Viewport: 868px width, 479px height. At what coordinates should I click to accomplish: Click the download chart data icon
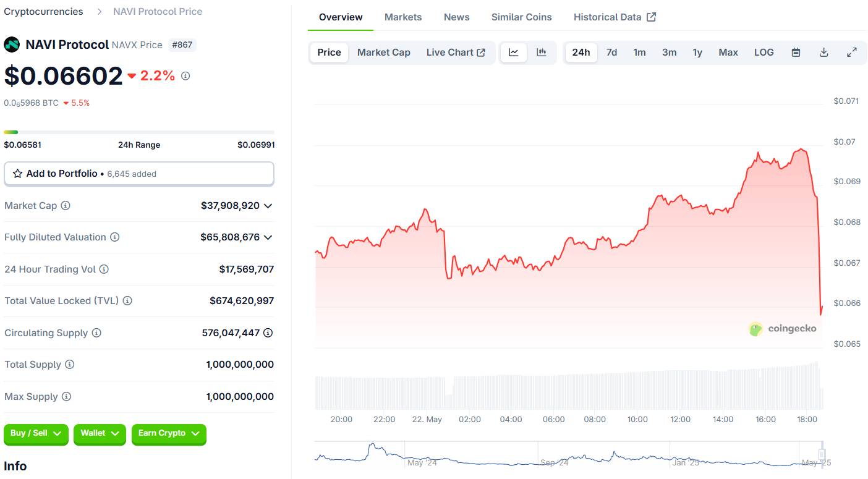point(823,53)
